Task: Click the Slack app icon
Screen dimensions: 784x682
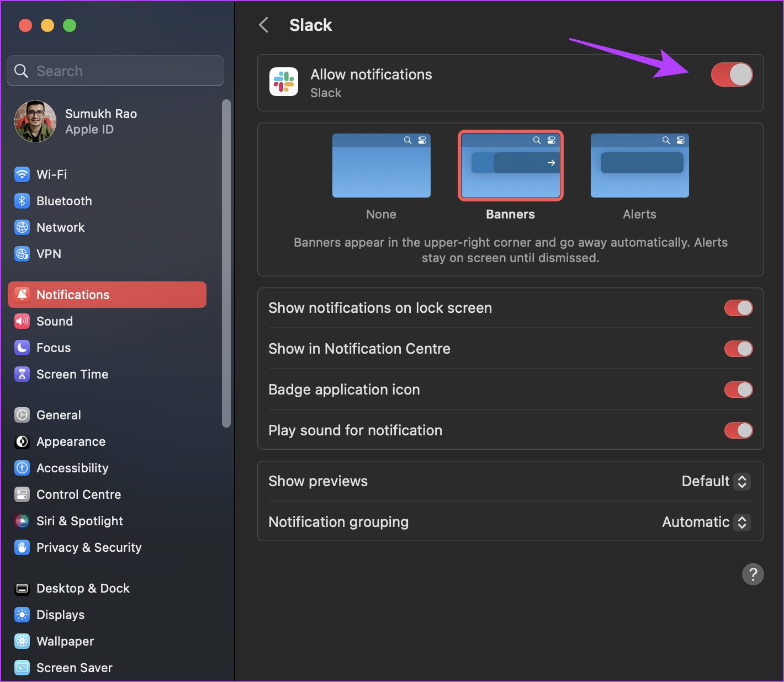Action: click(x=284, y=82)
